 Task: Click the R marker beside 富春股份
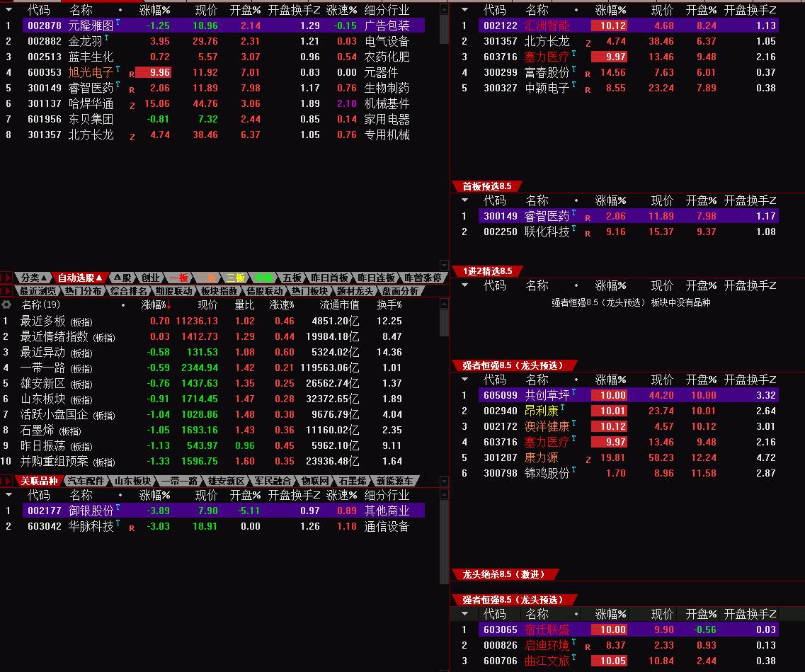click(x=588, y=74)
